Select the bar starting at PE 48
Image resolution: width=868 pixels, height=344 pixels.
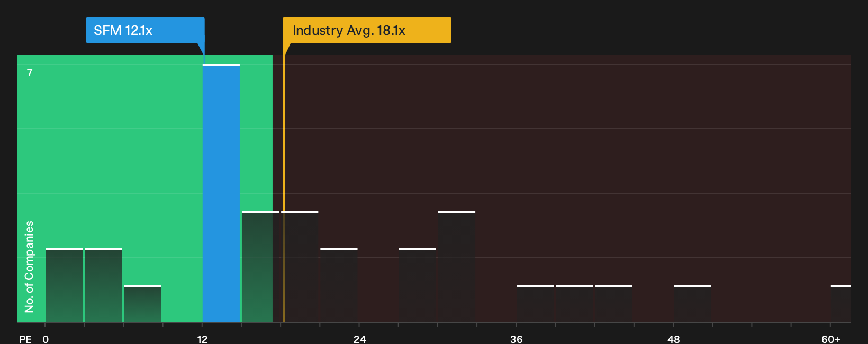(x=692, y=303)
